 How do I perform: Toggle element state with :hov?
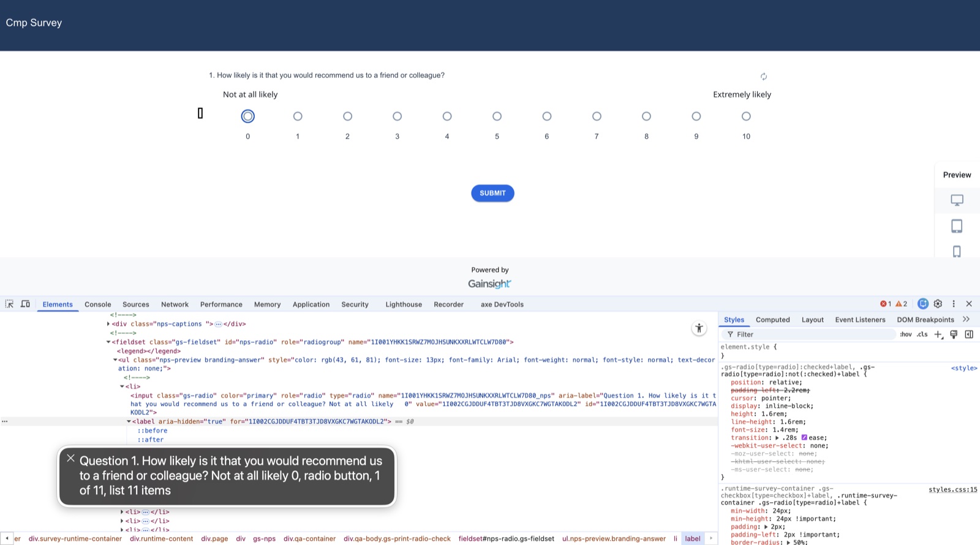pyautogui.click(x=905, y=334)
